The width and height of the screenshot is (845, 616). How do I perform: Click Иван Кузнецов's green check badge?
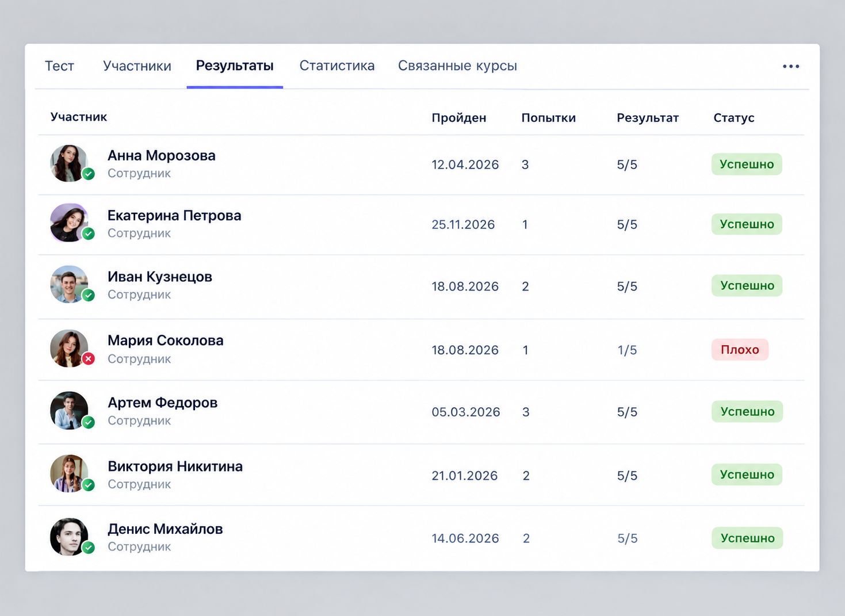pyautogui.click(x=89, y=295)
